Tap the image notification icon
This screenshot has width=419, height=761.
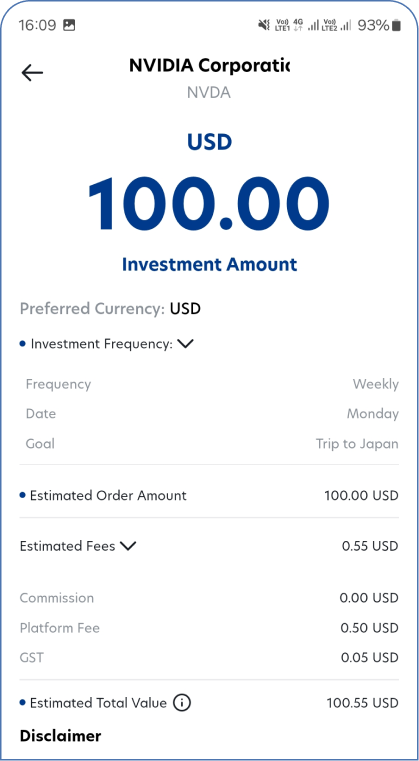coord(69,25)
